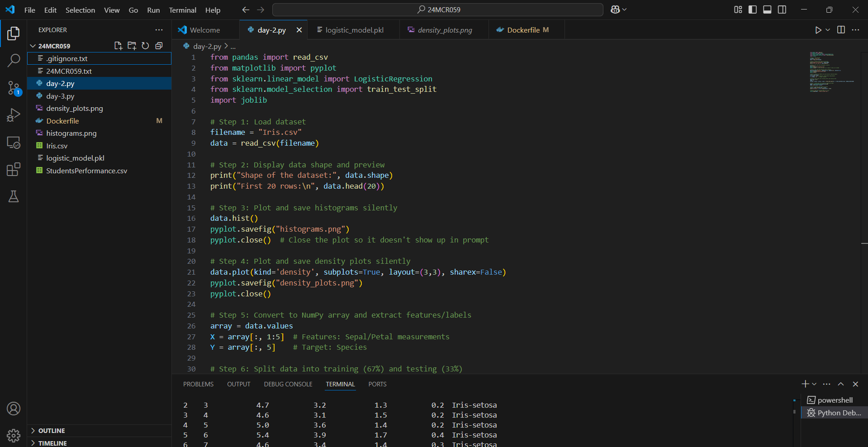The image size is (868, 447).
Task: Toggle the bottom panel visibility
Action: (x=767, y=10)
